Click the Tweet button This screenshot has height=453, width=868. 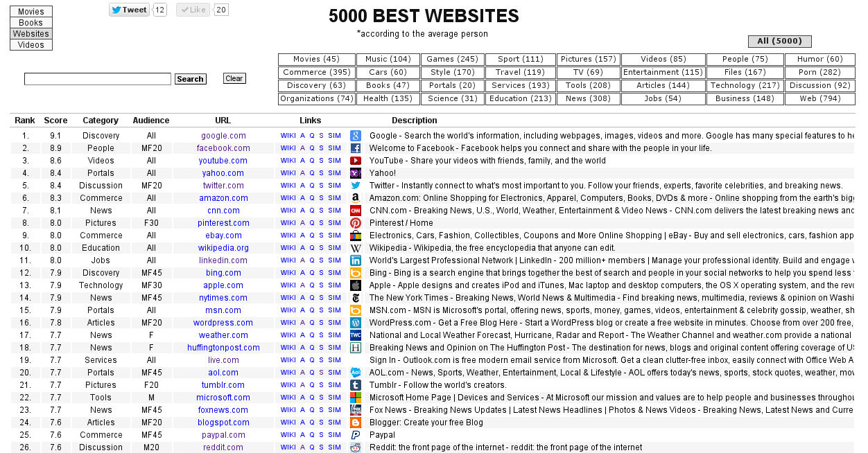click(130, 10)
